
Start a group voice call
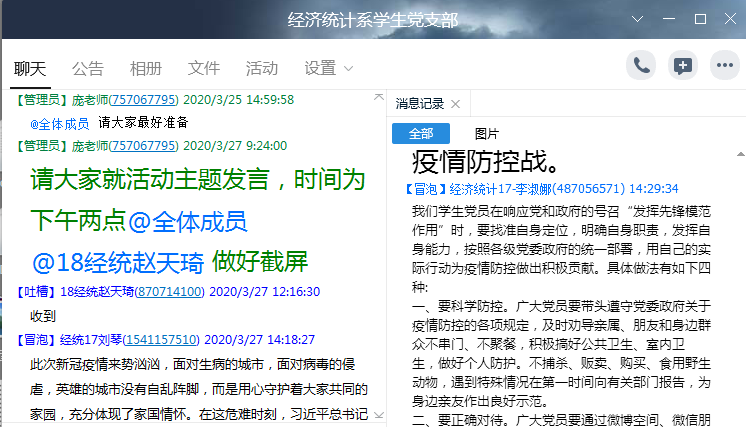tap(641, 66)
